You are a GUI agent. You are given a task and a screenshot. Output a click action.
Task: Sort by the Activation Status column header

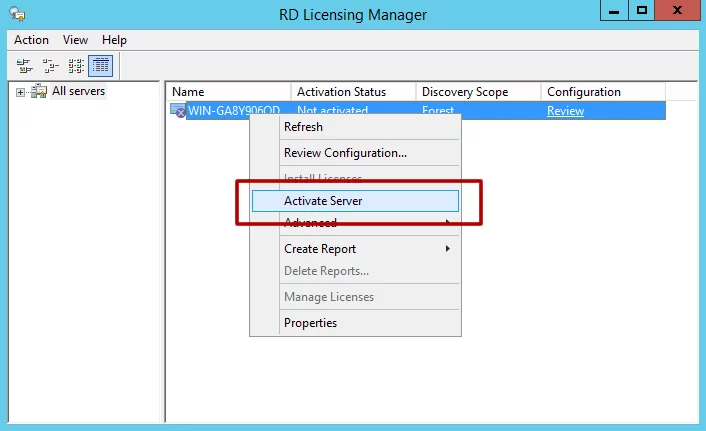pyautogui.click(x=341, y=92)
